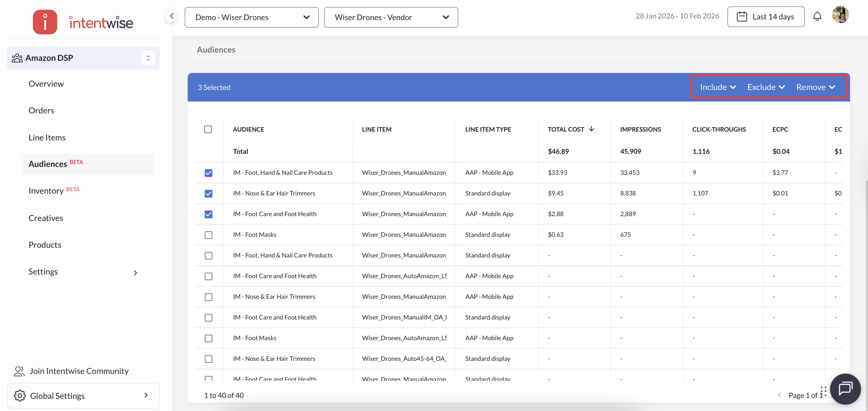The height and width of the screenshot is (411, 868).
Task: Open the Demo - Wiser Drones dropdown
Action: click(x=251, y=17)
